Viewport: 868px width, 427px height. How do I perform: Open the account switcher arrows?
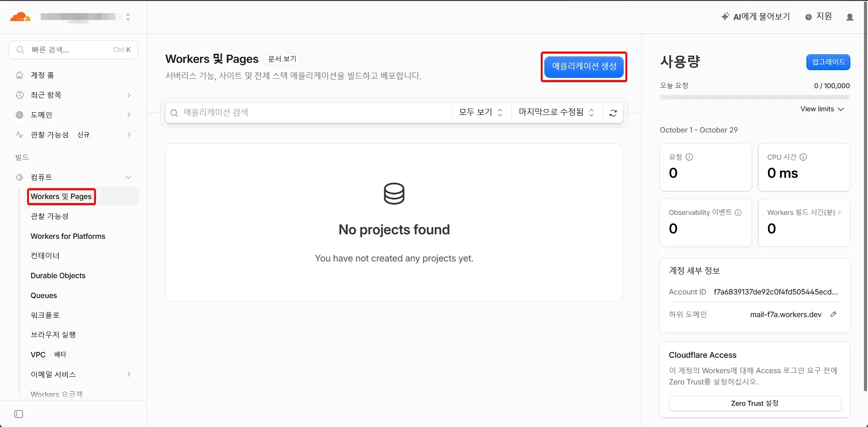(x=128, y=17)
